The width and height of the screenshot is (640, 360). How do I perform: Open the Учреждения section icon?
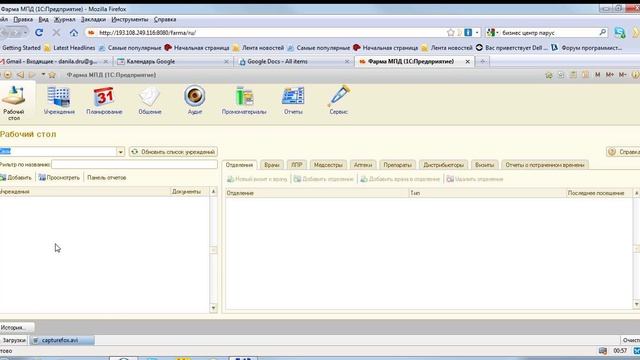tap(59, 100)
